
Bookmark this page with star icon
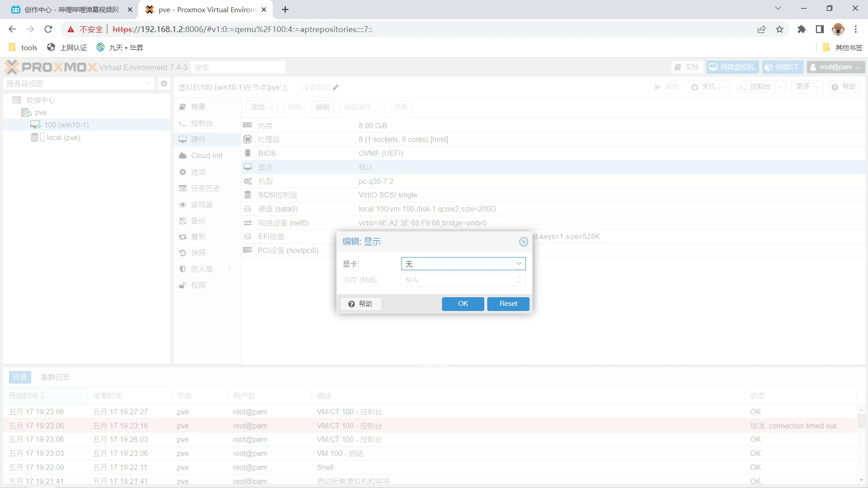[x=779, y=29]
